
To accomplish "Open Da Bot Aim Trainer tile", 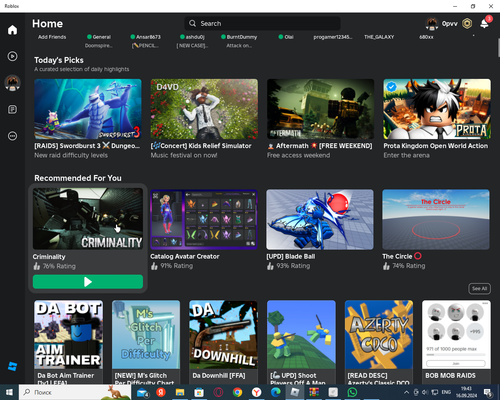I will (68, 335).
